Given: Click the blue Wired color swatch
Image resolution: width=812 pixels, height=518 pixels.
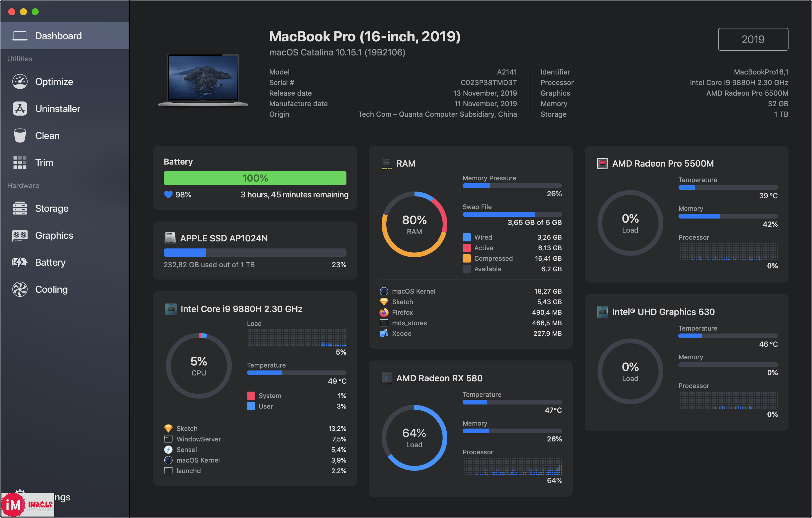Looking at the screenshot, I should (466, 237).
